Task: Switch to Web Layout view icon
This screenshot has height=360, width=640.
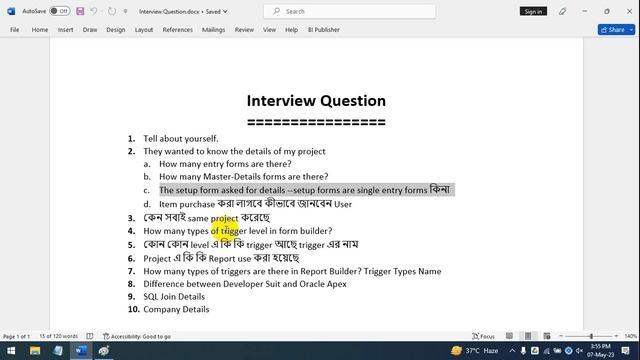Action: point(547,336)
